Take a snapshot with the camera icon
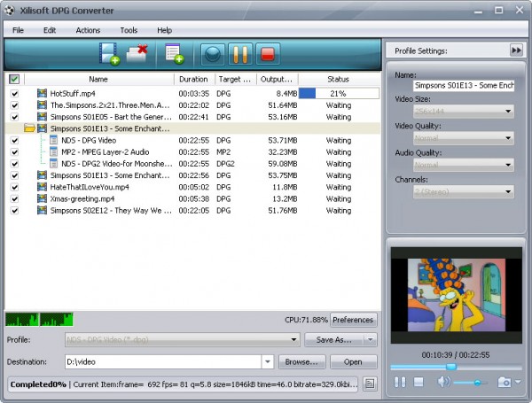Viewport: 532px width, 403px height. click(x=505, y=382)
